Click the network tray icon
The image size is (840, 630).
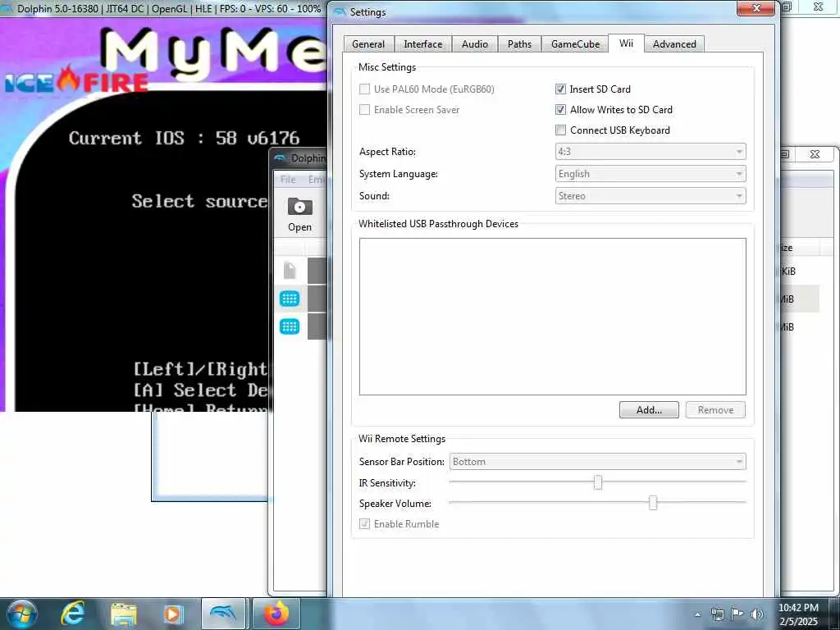pos(717,614)
